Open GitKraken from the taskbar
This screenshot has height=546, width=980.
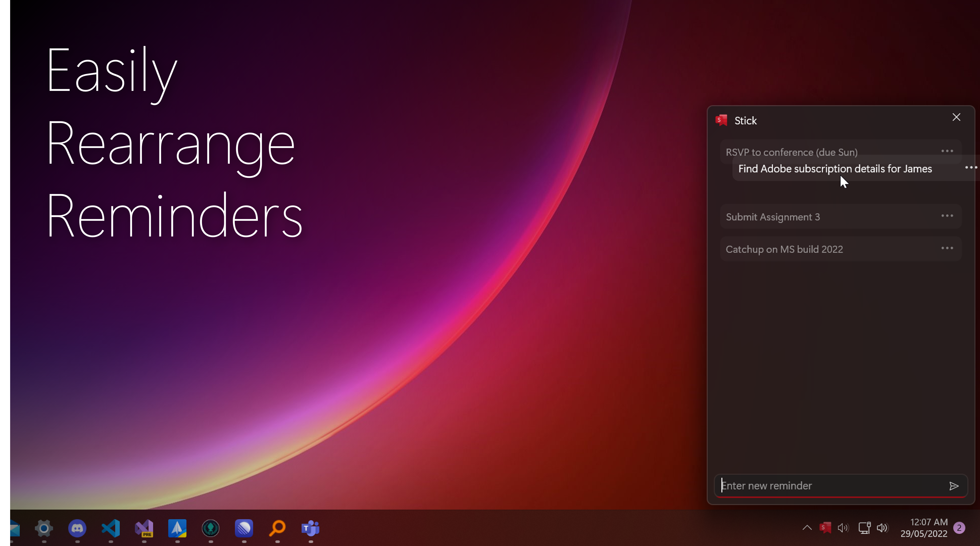210,528
